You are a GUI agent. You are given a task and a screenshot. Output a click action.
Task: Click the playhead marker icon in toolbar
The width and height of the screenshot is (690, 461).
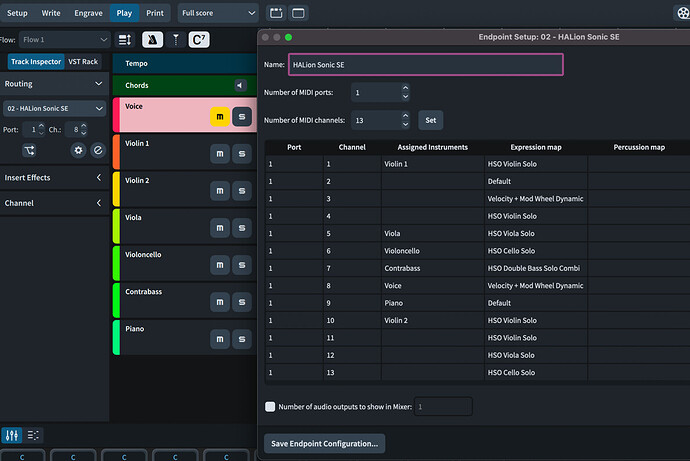(x=176, y=40)
